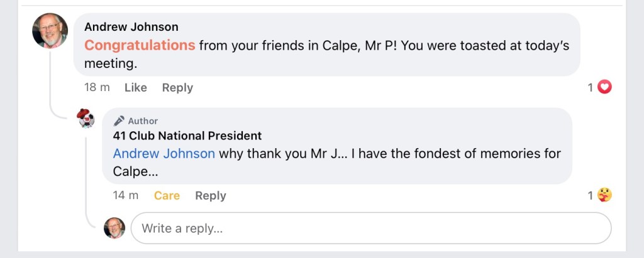Open the 41 Club President profile picture
The image size is (644, 258).
(x=86, y=118)
